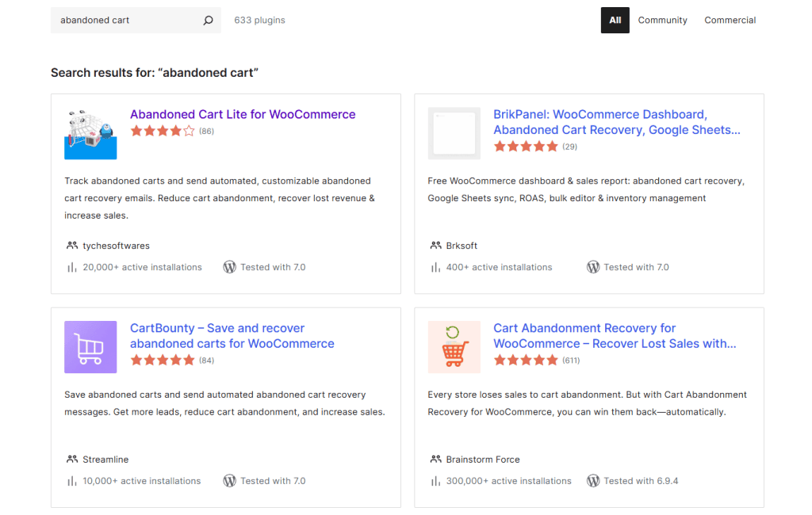Viewport: 812px width, 515px height.
Task: Select the All filter tab
Action: point(615,20)
